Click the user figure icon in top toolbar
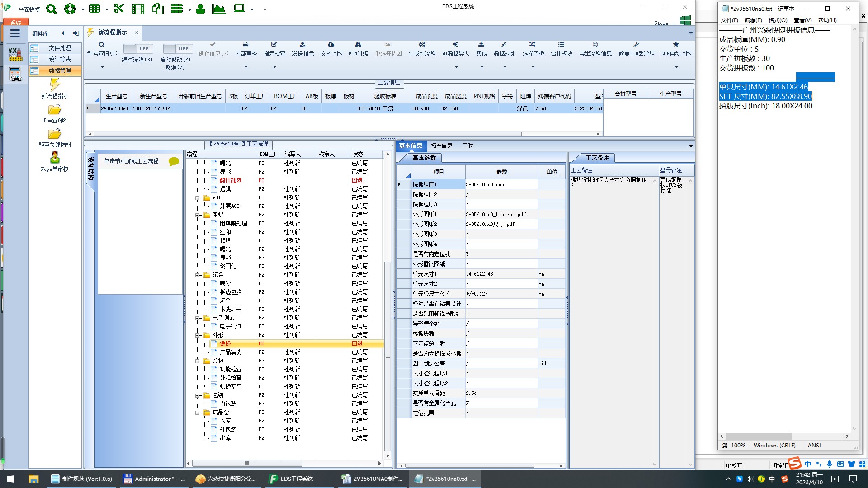This screenshot has height=488, width=868. 200,9
